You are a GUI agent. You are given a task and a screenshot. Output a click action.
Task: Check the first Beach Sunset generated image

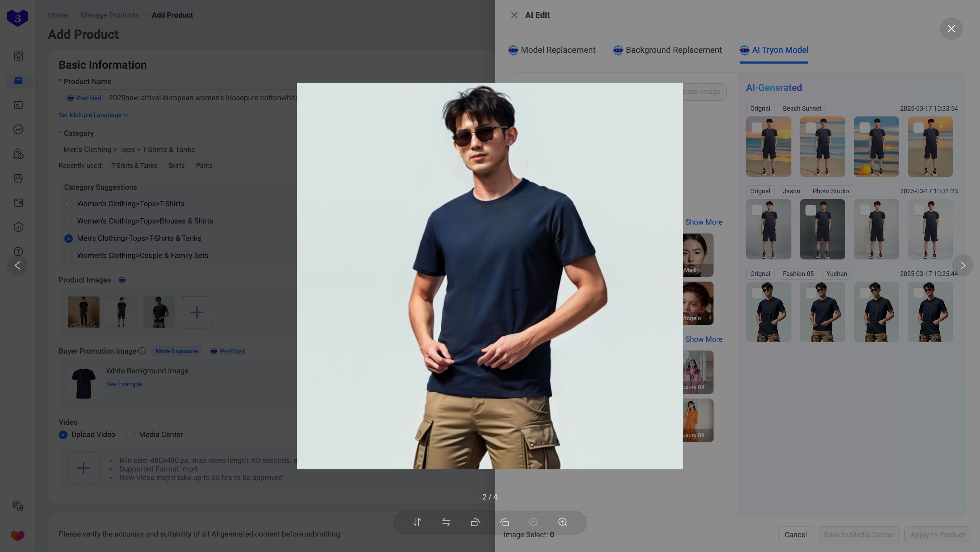coord(757,128)
